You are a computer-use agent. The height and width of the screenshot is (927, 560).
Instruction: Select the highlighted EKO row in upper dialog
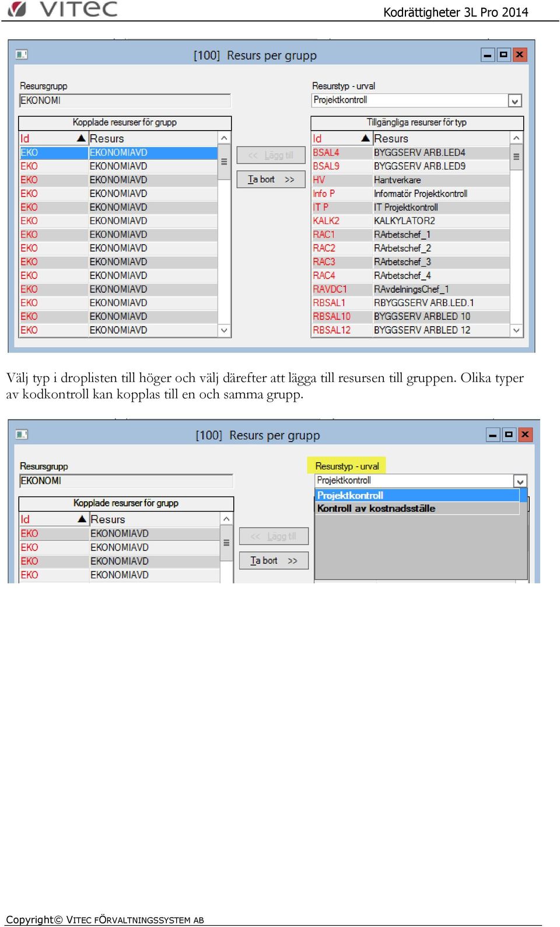tap(118, 152)
